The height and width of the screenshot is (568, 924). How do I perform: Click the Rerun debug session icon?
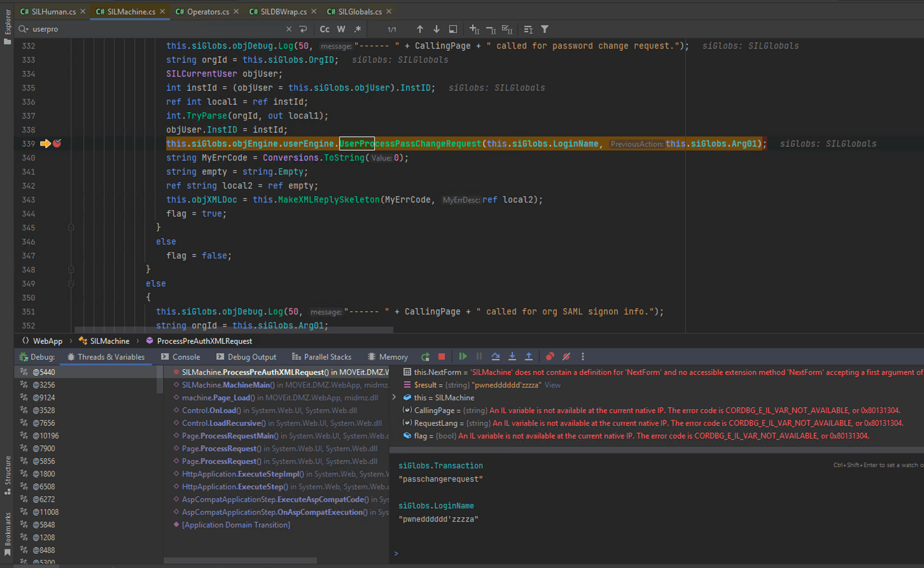425,357
